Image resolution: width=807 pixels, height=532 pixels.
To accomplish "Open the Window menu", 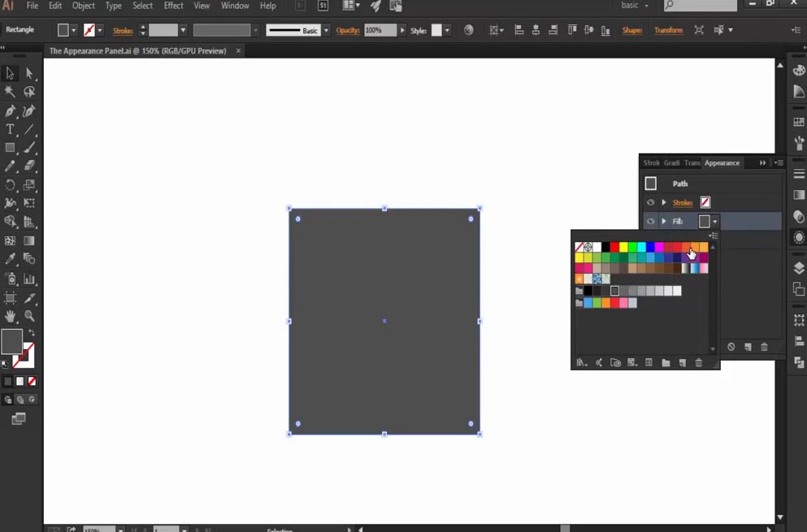I will pos(235,6).
